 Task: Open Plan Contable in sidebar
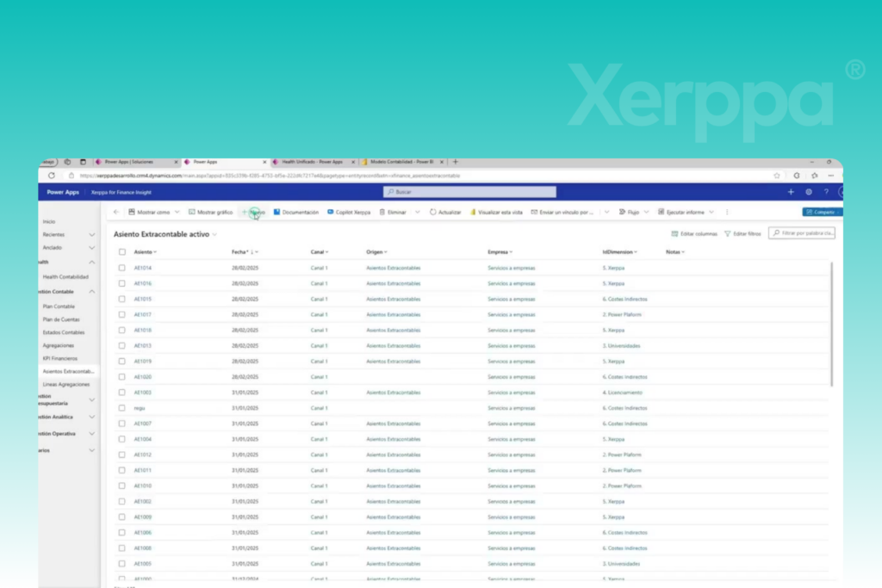(x=59, y=306)
